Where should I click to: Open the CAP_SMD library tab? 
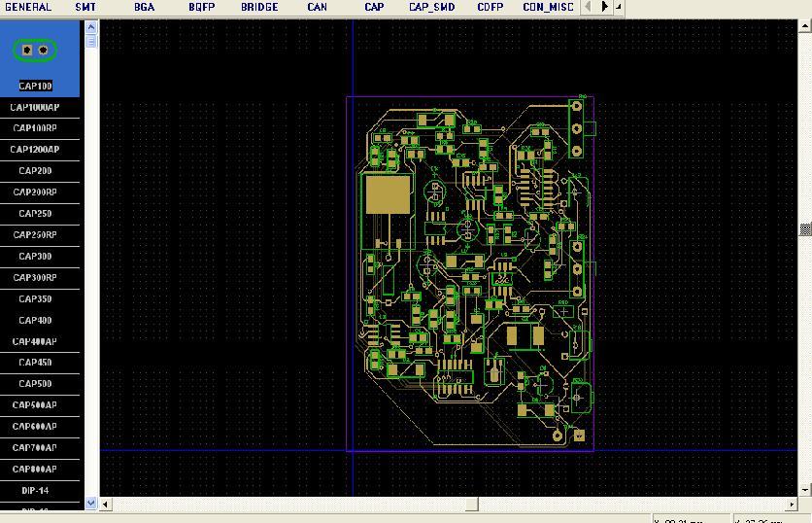[431, 7]
